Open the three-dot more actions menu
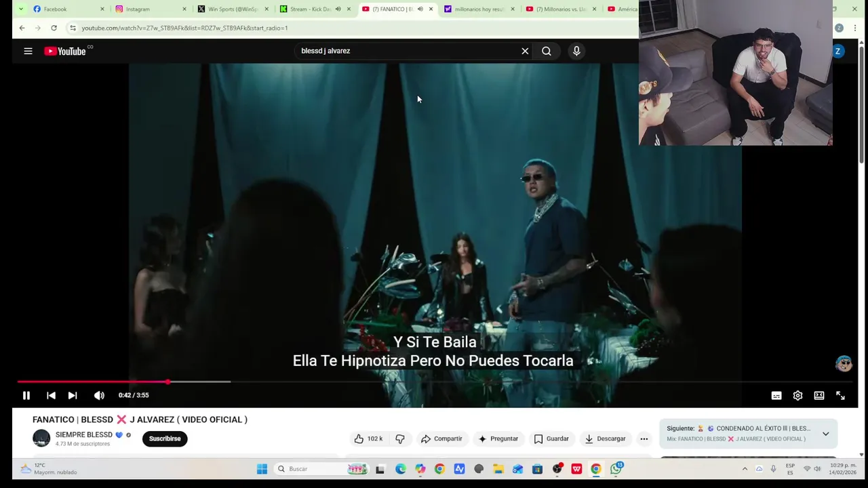868x488 pixels. click(644, 439)
